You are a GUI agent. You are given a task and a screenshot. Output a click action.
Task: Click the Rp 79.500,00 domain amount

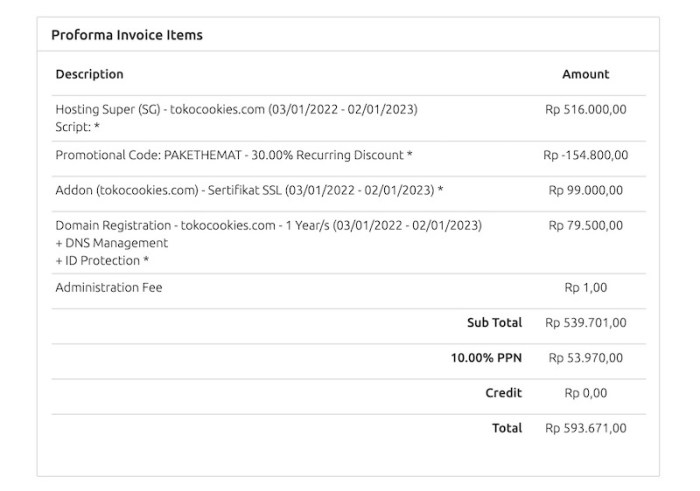(x=585, y=225)
